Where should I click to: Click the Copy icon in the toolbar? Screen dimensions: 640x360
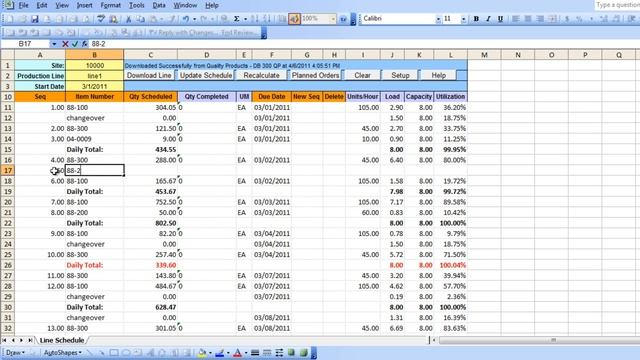tap(140, 19)
